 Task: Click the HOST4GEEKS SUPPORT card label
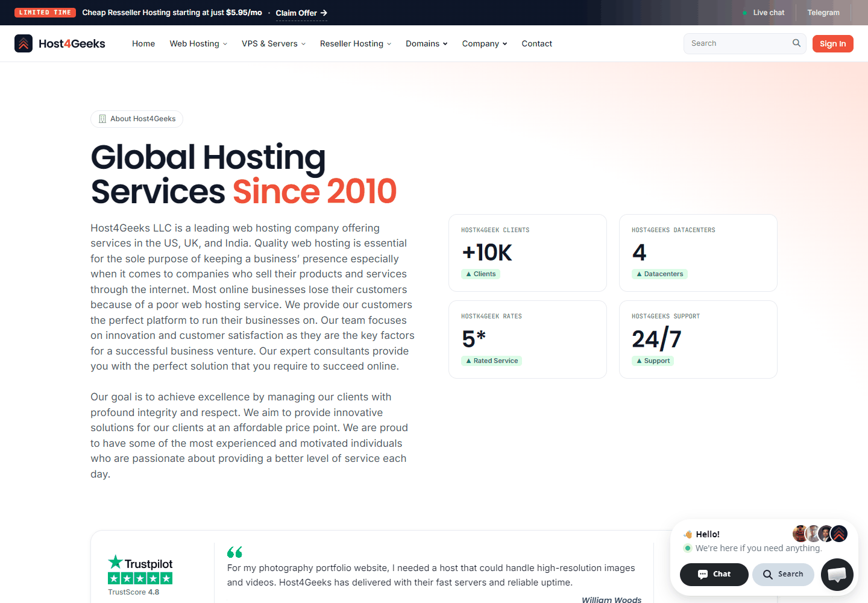(665, 316)
